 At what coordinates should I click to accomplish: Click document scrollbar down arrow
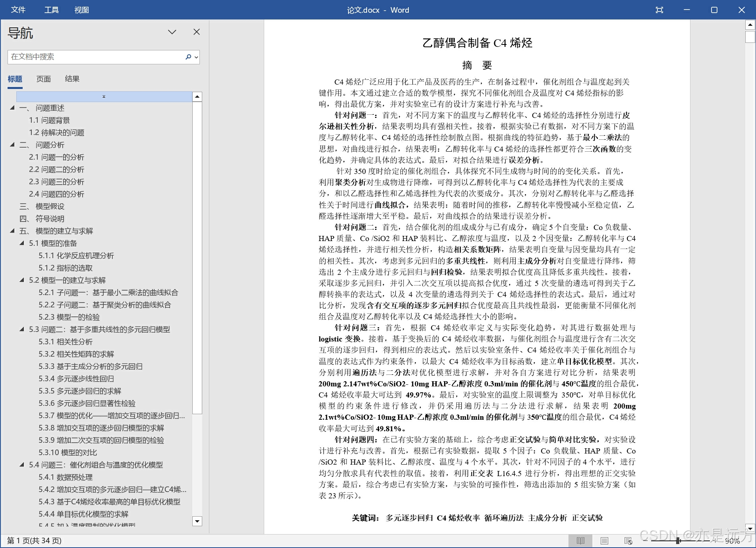pyautogui.click(x=750, y=529)
